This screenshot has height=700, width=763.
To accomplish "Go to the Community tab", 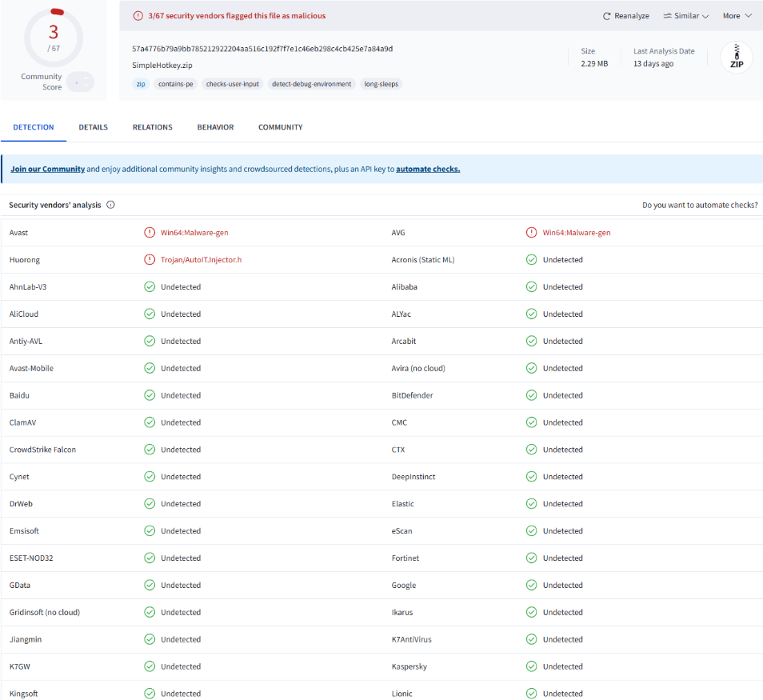I will (x=280, y=127).
